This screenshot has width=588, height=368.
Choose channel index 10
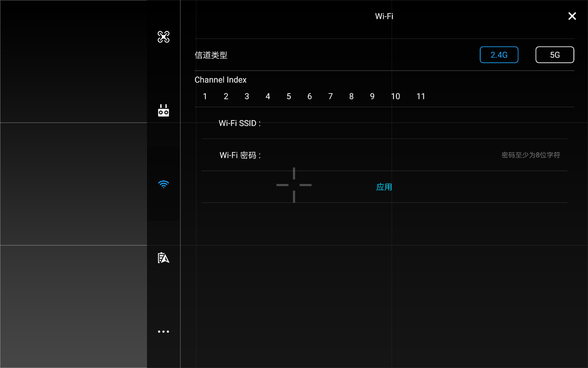click(396, 97)
